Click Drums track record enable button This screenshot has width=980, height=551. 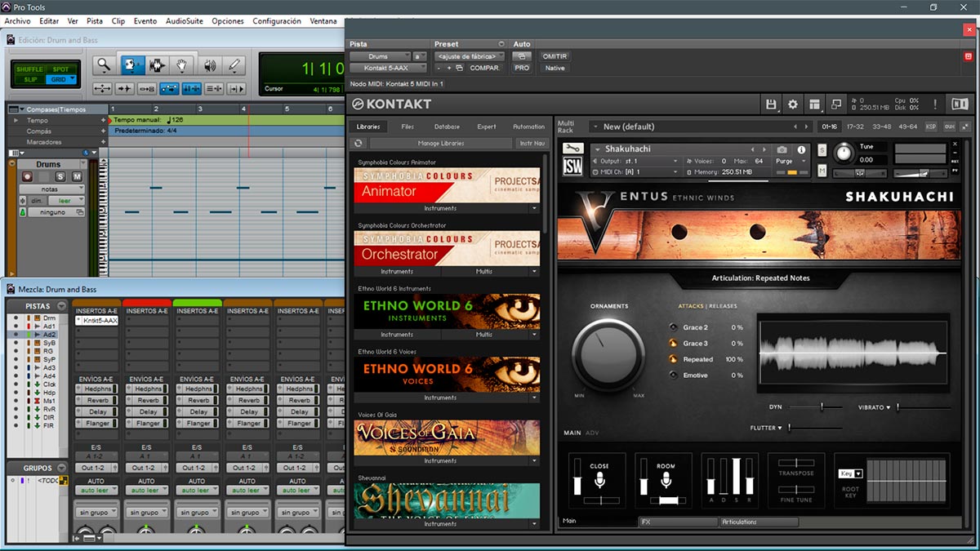(27, 176)
